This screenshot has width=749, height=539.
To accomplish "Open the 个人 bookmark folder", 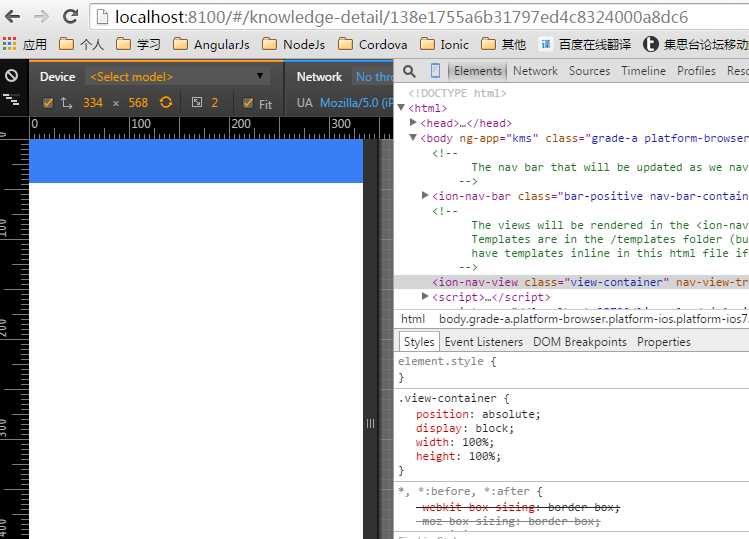I will pos(81,44).
